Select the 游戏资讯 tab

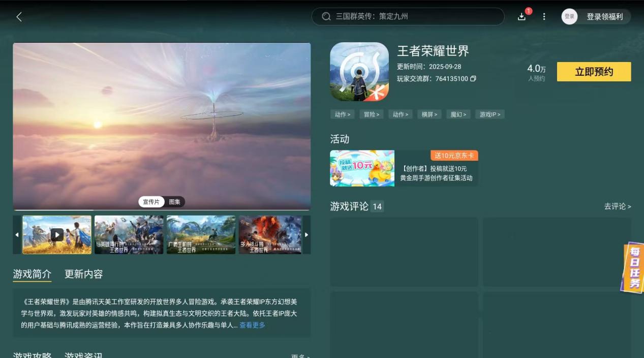coord(83,355)
